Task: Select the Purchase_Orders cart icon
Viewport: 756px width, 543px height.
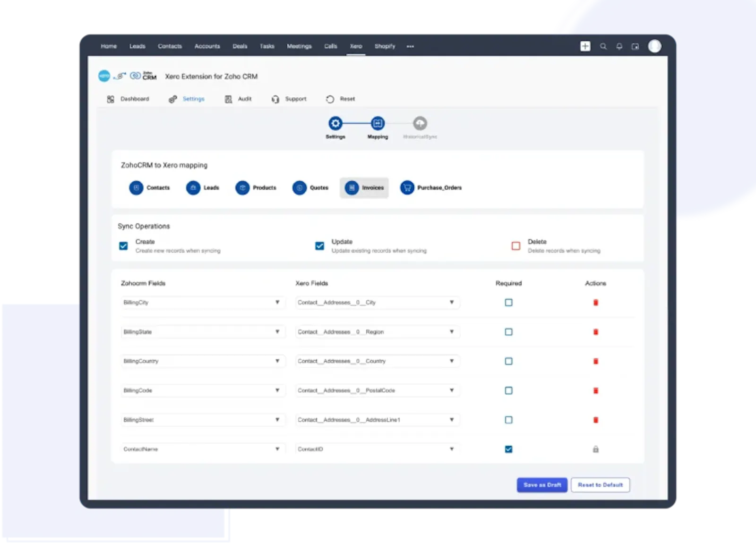Action: (407, 187)
